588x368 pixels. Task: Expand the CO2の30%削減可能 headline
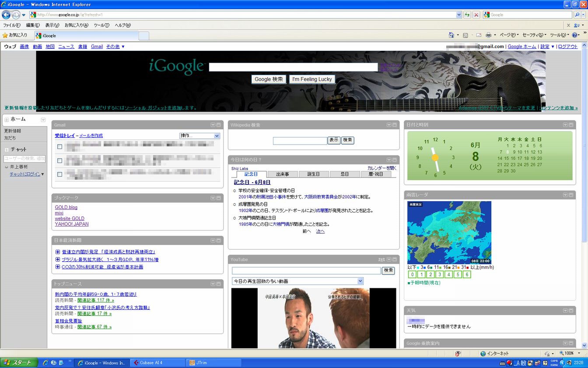click(58, 267)
